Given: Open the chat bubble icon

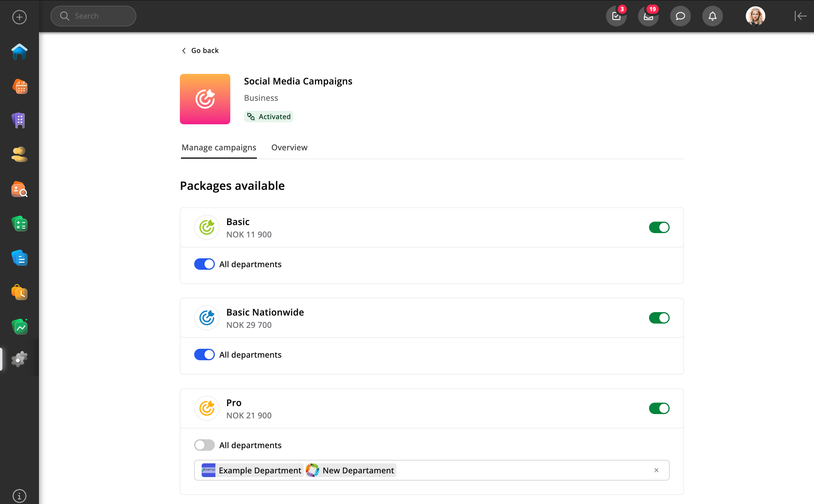Looking at the screenshot, I should (x=680, y=16).
